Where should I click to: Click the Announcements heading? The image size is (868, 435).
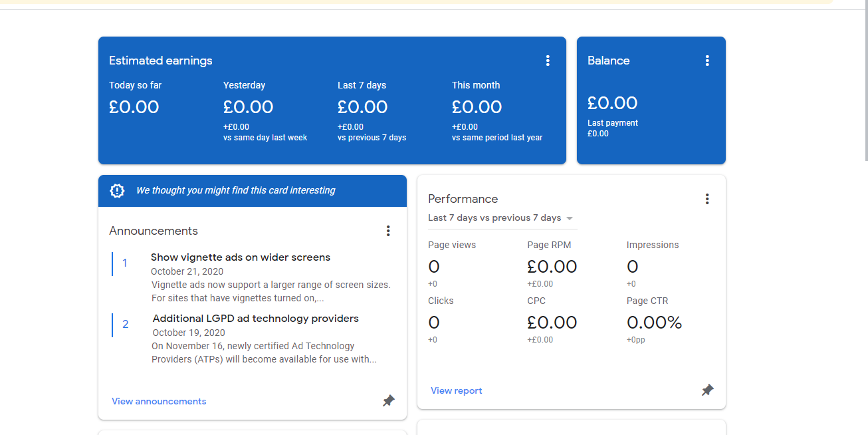154,231
